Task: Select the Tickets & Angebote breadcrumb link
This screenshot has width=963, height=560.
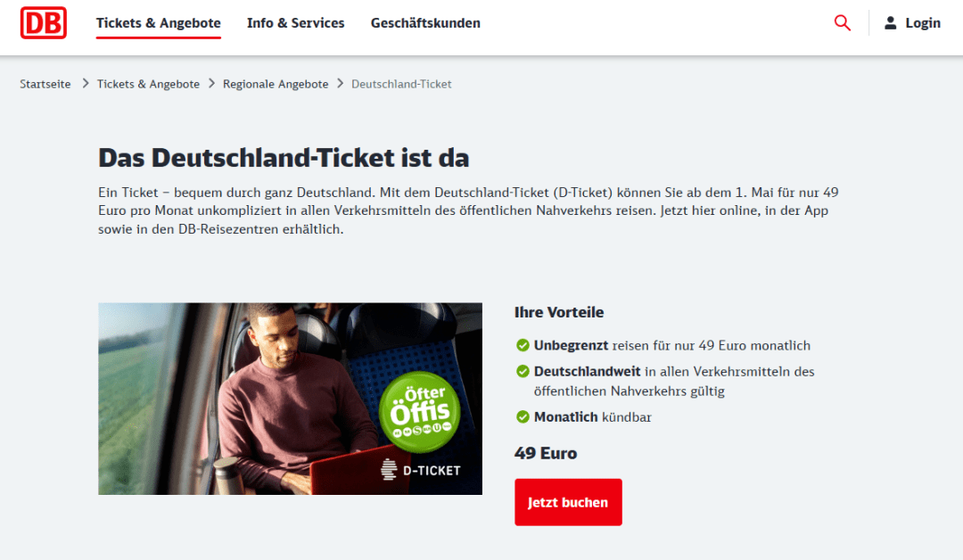Action: pos(148,84)
